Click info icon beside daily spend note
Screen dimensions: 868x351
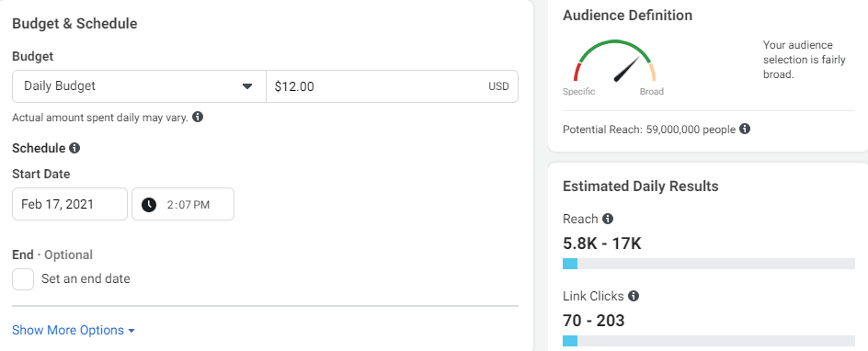coord(198,118)
